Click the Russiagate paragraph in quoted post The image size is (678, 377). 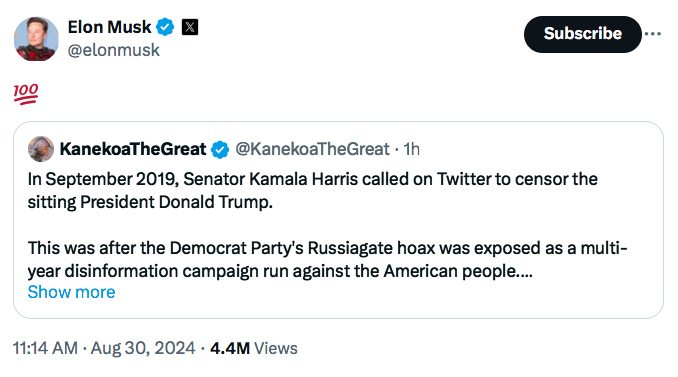click(x=327, y=260)
